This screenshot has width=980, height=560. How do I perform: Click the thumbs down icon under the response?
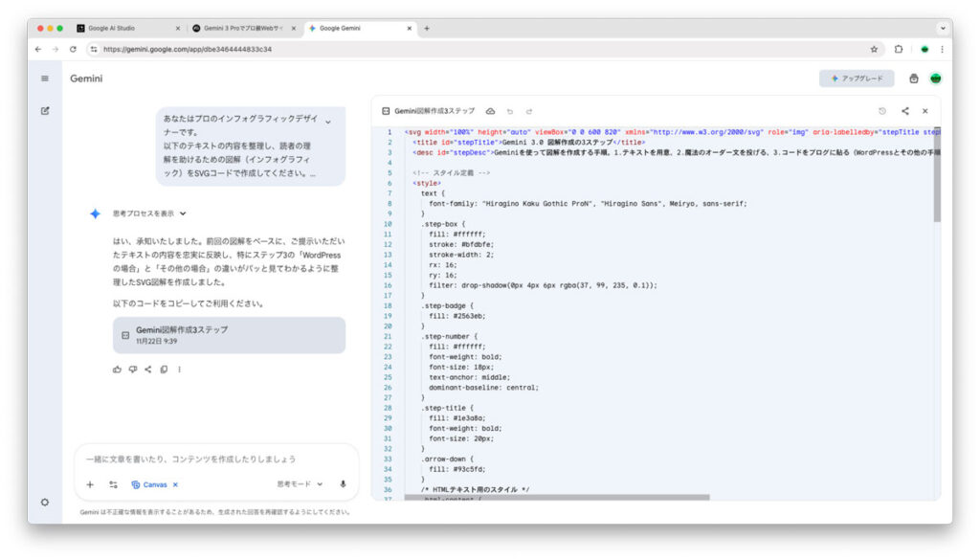click(x=133, y=369)
